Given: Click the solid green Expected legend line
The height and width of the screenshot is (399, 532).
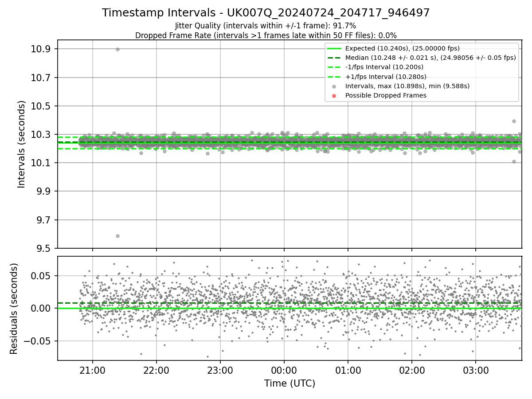Looking at the screenshot, I should click(334, 48).
